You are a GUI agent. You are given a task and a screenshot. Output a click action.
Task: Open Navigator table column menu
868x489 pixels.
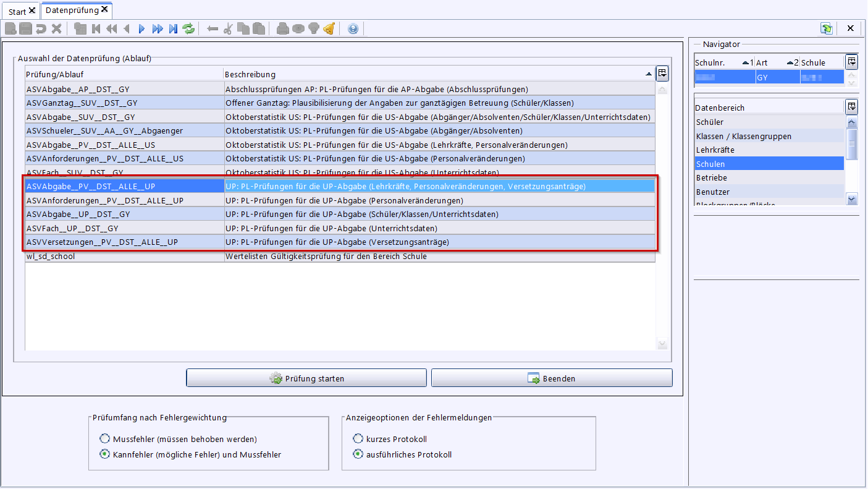(852, 62)
